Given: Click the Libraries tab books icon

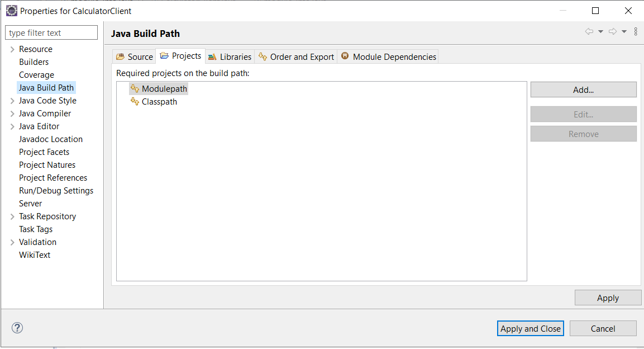Looking at the screenshot, I should [212, 56].
